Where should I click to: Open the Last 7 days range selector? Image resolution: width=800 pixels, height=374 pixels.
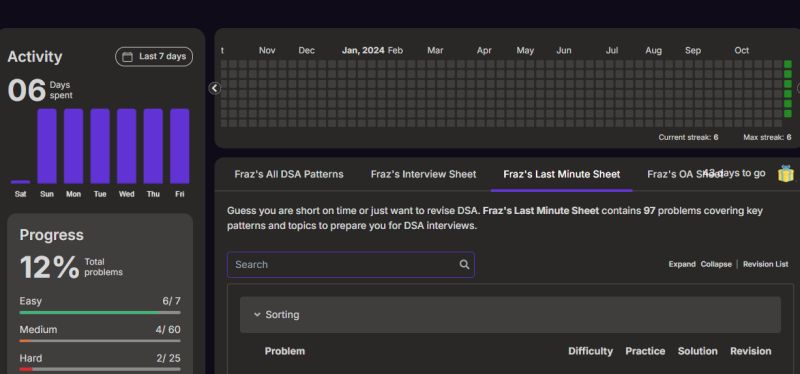154,57
